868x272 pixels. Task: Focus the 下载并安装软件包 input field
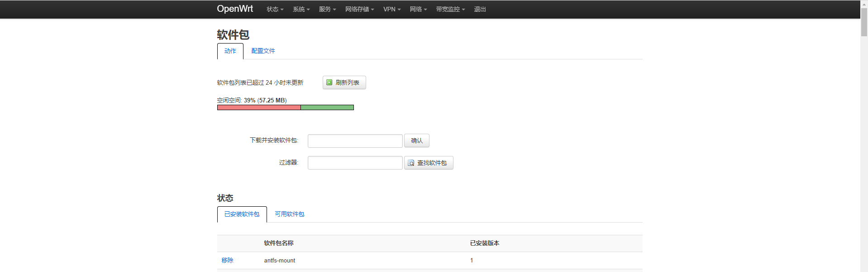355,141
